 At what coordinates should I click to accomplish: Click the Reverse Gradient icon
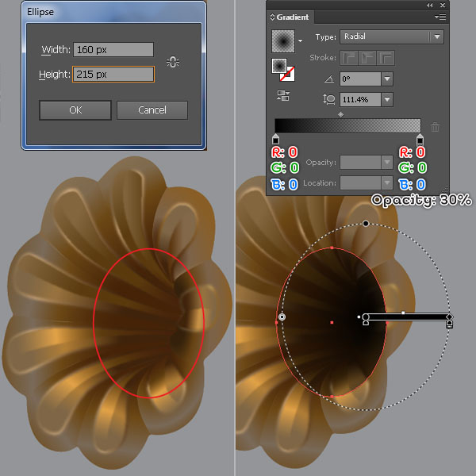click(283, 95)
